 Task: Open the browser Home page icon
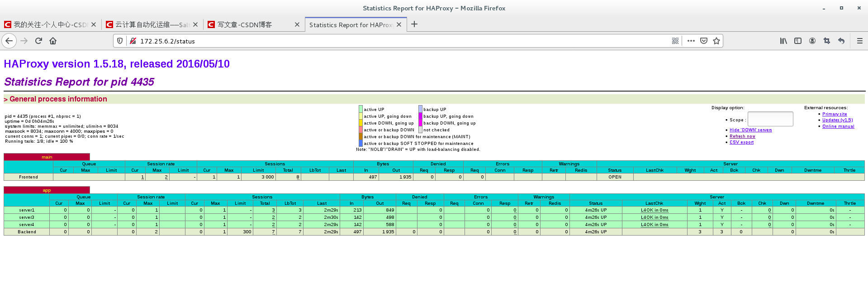click(x=53, y=41)
